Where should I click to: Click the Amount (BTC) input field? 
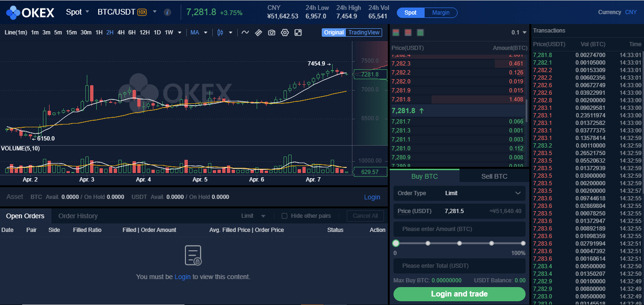click(459, 229)
